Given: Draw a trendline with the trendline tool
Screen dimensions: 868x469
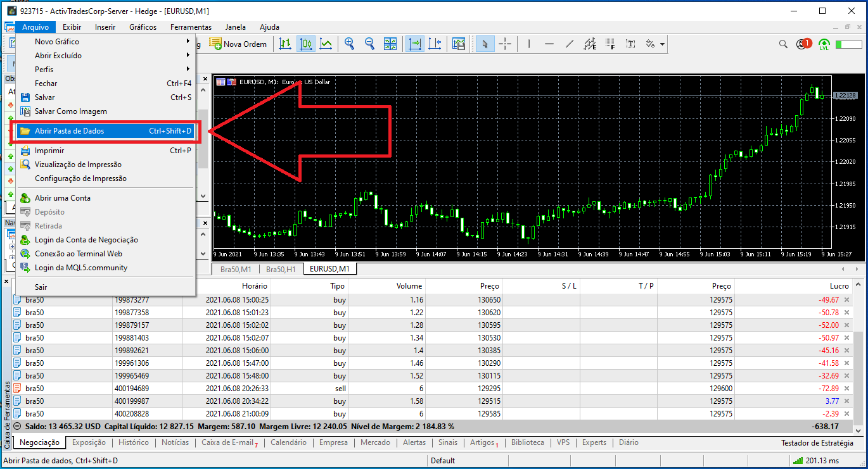Looking at the screenshot, I should click(570, 44).
